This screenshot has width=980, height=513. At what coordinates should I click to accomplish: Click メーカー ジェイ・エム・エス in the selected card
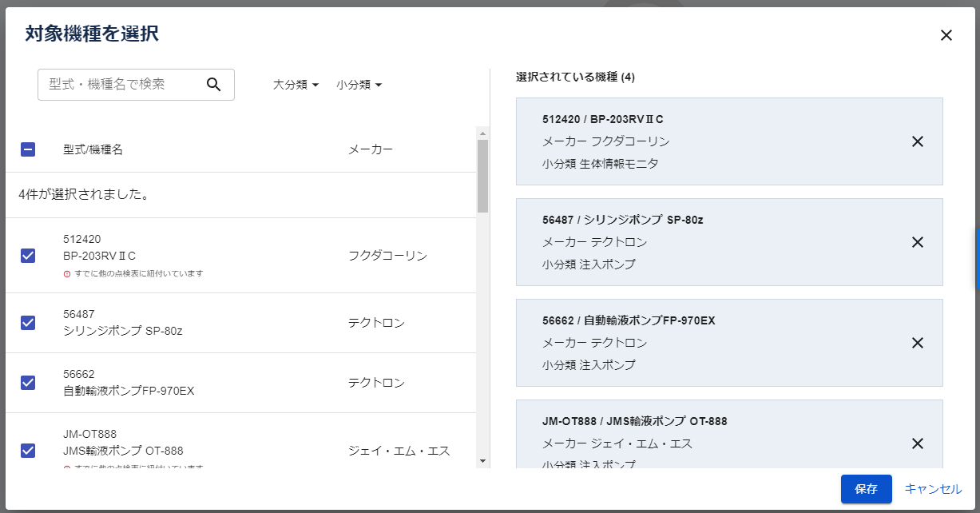[x=617, y=443]
